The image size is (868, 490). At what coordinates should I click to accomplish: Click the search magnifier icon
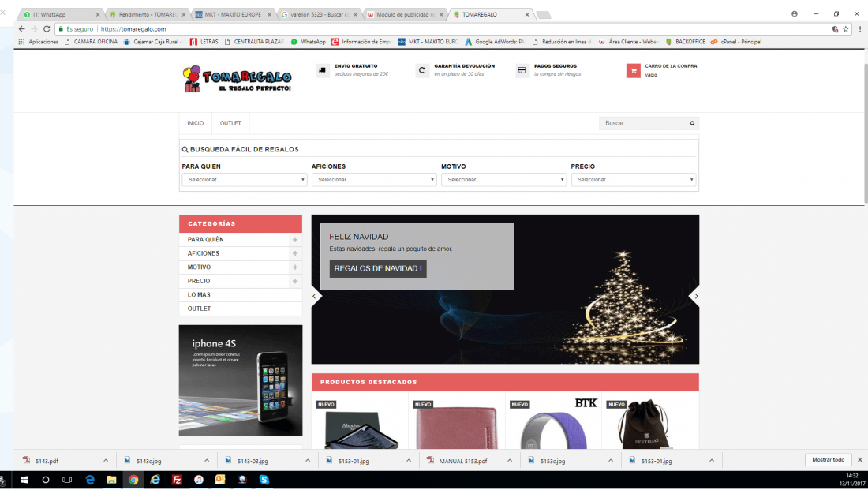pyautogui.click(x=692, y=123)
